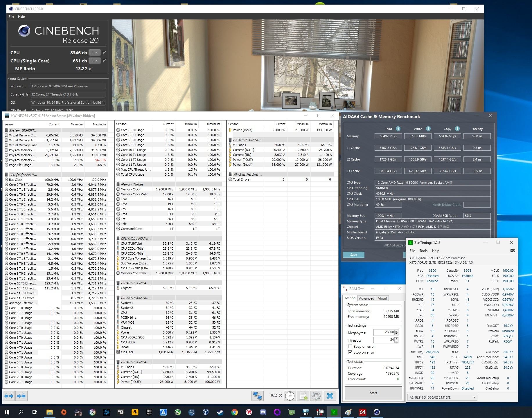Start HWiNFO logging with sheet-plus icon
This screenshot has width=532, height=418.
point(303,396)
